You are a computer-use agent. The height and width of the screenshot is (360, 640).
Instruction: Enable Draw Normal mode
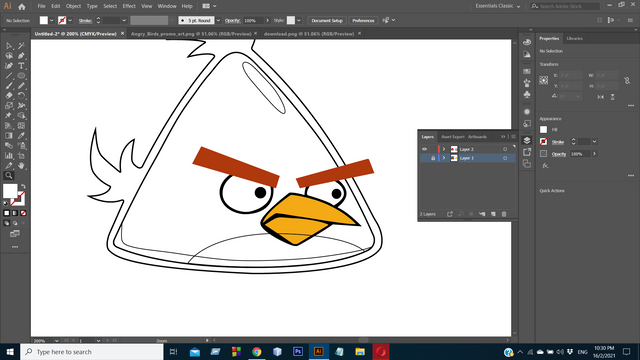pyautogui.click(x=7, y=223)
